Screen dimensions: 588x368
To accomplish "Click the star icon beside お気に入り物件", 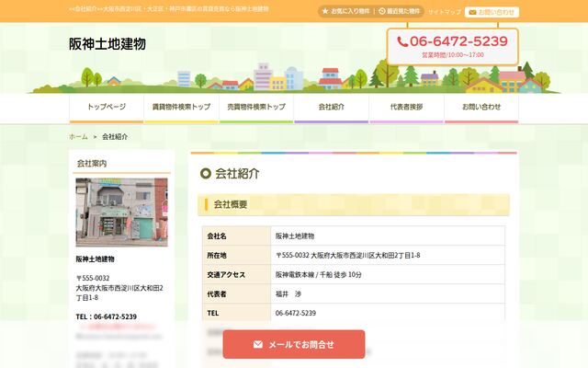I will pos(325,11).
